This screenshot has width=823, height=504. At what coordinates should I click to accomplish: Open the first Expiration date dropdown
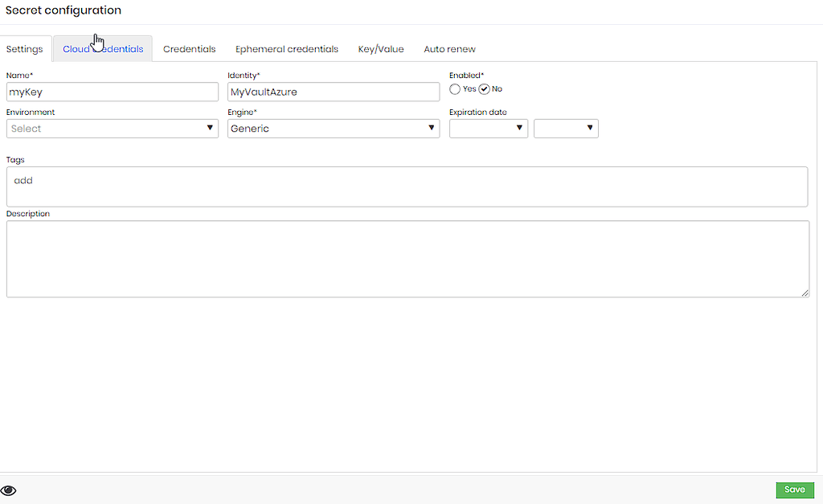[489, 129]
